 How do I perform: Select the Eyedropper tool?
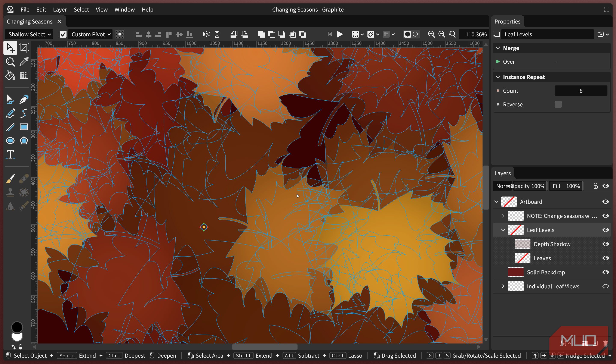tap(24, 62)
